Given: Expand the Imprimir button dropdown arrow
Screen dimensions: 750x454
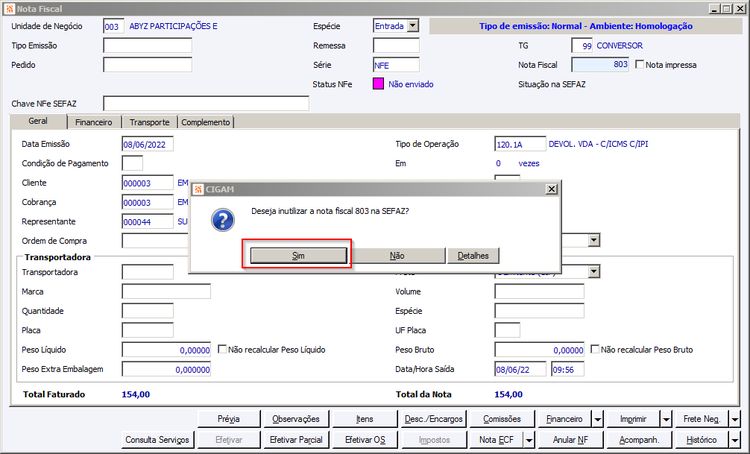Looking at the screenshot, I should point(666,420).
